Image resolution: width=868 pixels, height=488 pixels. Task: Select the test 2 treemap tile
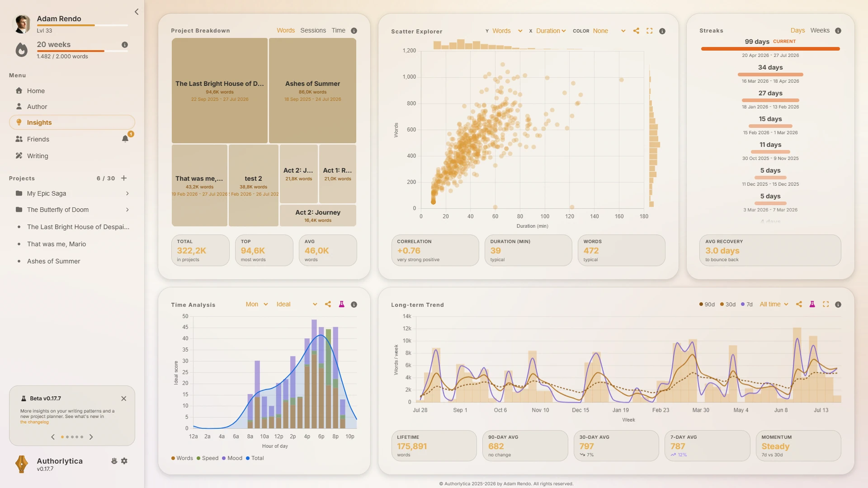253,185
